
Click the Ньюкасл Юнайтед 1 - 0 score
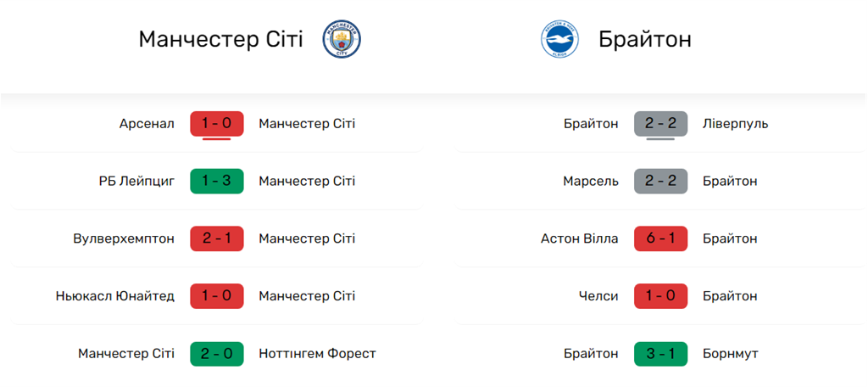click(217, 296)
